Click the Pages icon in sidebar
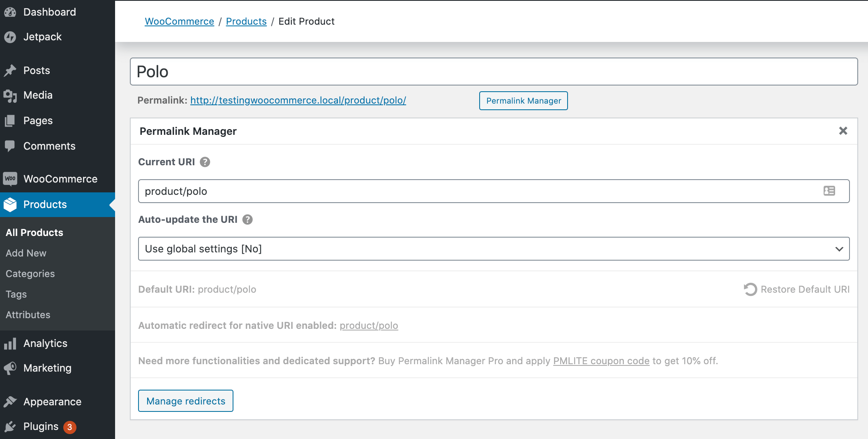This screenshot has height=439, width=868. [x=10, y=121]
